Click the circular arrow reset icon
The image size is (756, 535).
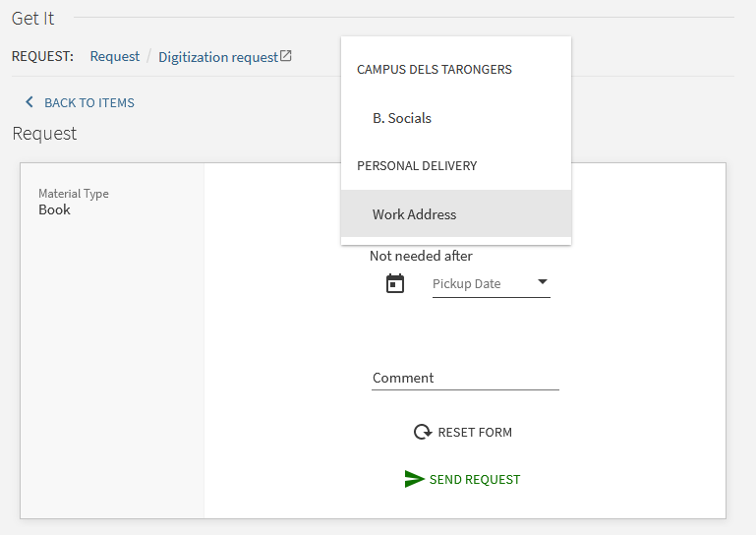click(423, 432)
